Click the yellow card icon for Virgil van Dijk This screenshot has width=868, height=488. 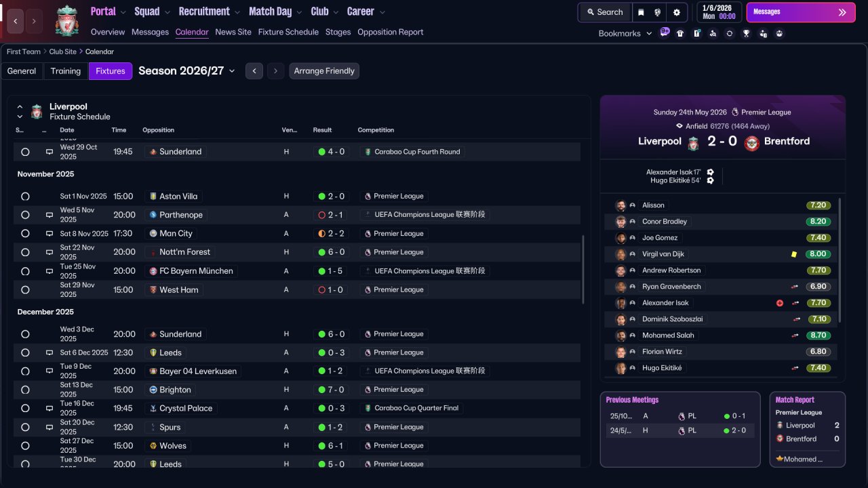(793, 254)
